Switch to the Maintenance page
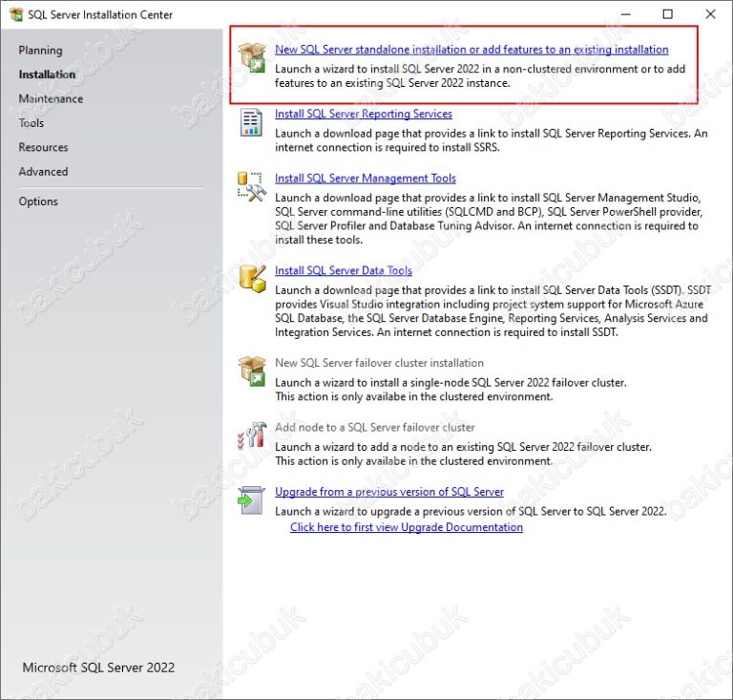This screenshot has height=700, width=733. tap(51, 98)
